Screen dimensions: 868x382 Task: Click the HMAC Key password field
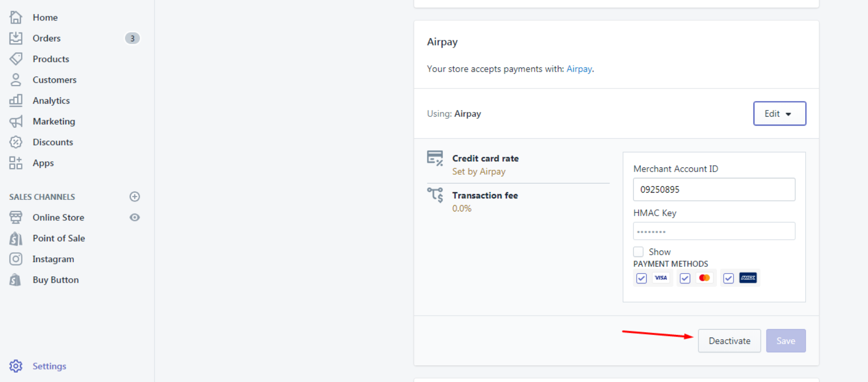coord(714,231)
